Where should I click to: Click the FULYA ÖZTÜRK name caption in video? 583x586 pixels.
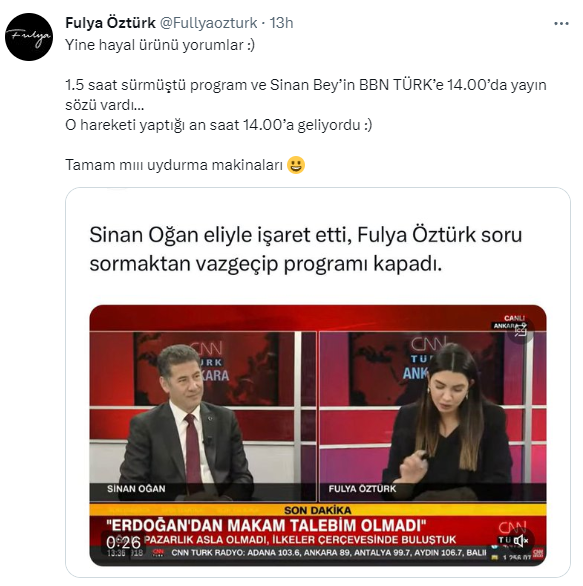coord(362,488)
